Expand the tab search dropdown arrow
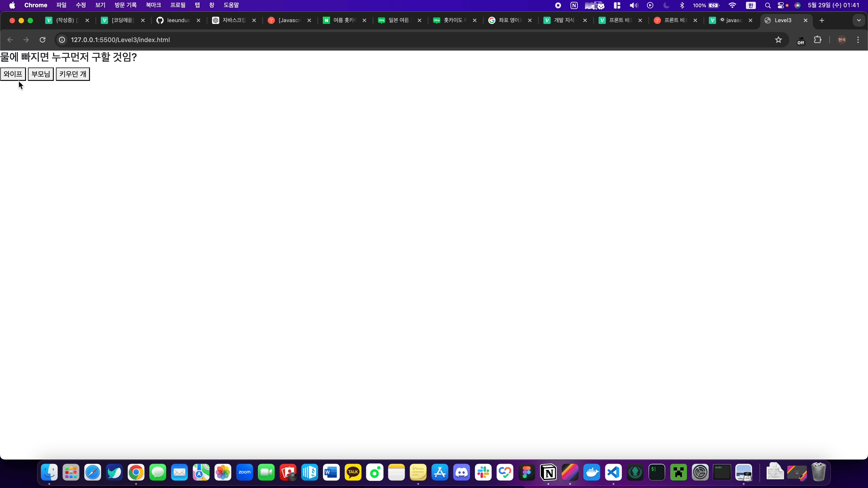 point(859,20)
